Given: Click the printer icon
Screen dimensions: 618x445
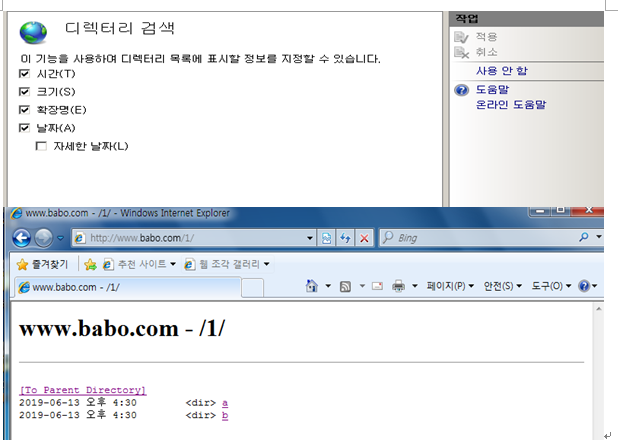Looking at the screenshot, I should [x=398, y=286].
